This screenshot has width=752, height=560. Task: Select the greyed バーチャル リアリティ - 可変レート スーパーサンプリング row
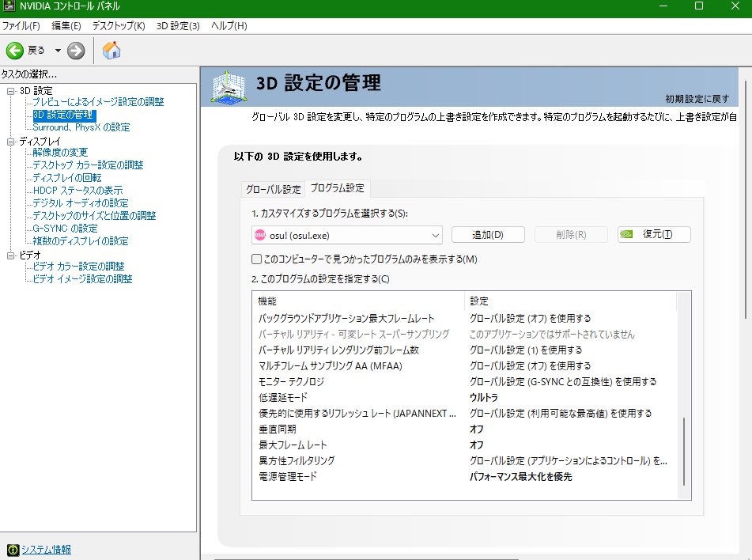coord(464,335)
